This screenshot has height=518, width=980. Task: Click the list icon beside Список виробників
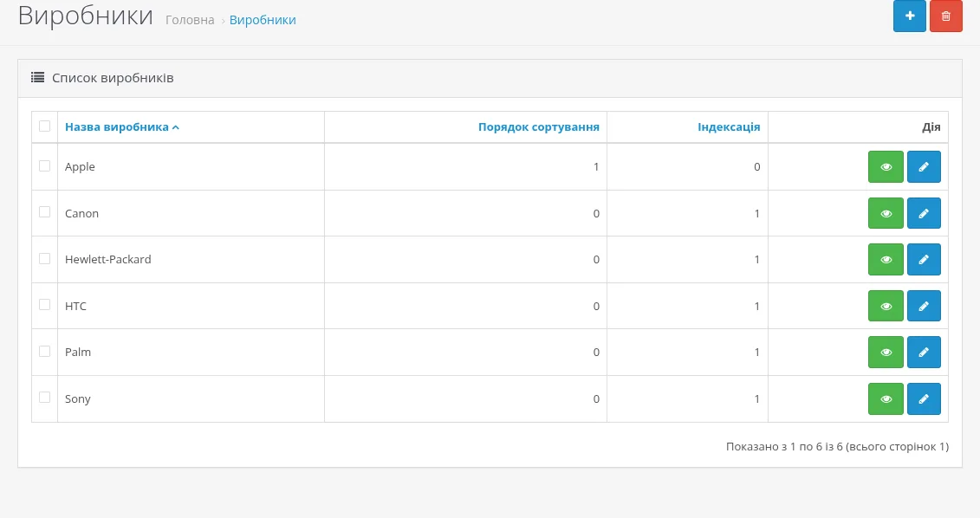37,77
